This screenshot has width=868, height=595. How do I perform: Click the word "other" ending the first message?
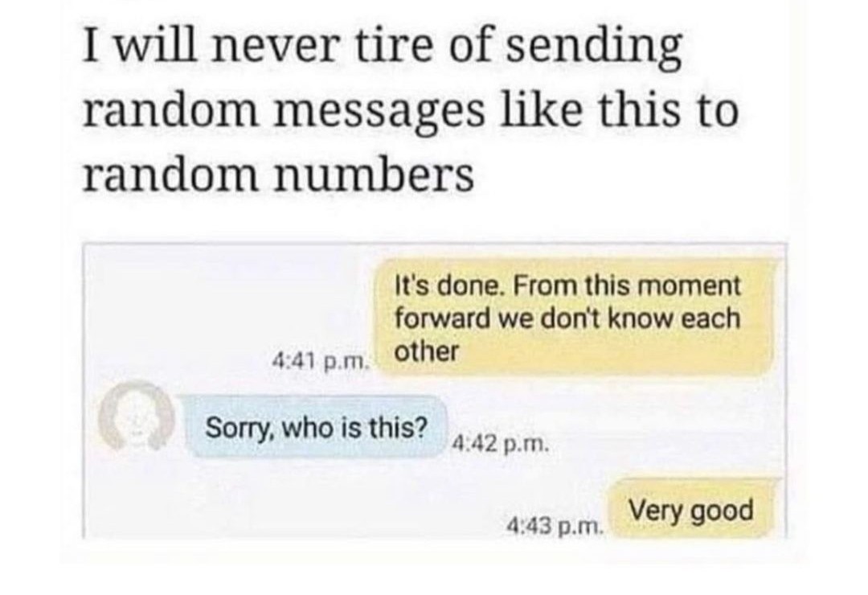[x=427, y=351]
